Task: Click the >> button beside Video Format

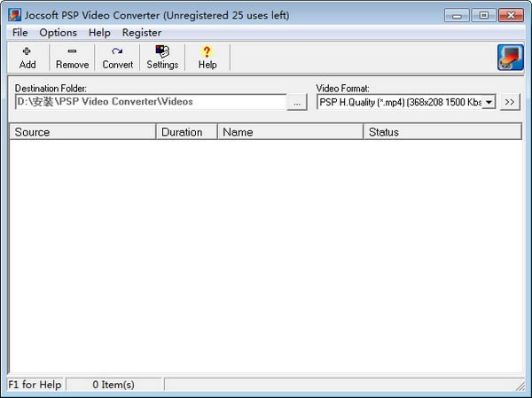Action: click(x=510, y=102)
